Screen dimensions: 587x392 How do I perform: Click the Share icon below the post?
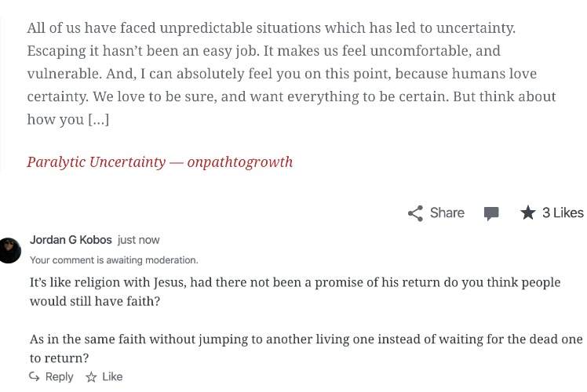[416, 213]
